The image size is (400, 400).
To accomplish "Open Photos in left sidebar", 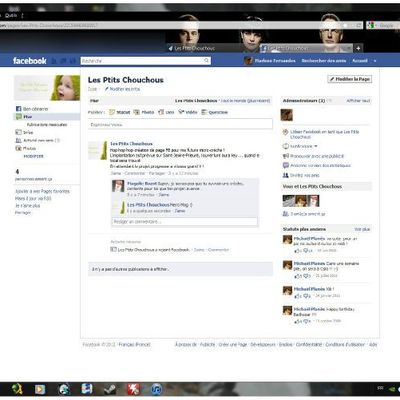I will click(x=26, y=148).
